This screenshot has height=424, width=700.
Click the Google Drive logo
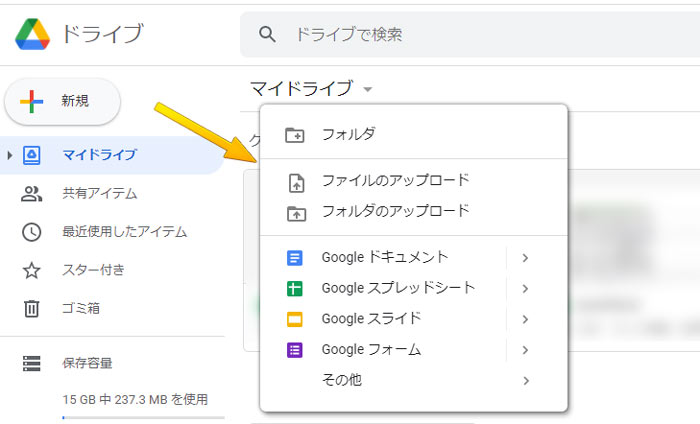[x=32, y=34]
